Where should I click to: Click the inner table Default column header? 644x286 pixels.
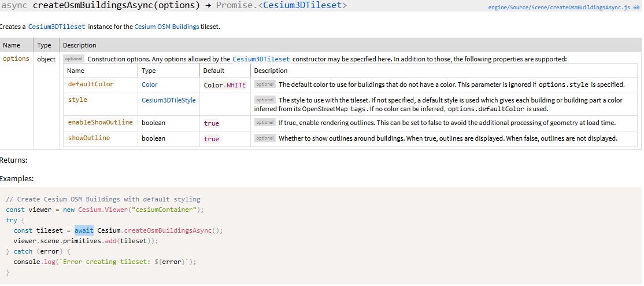214,71
